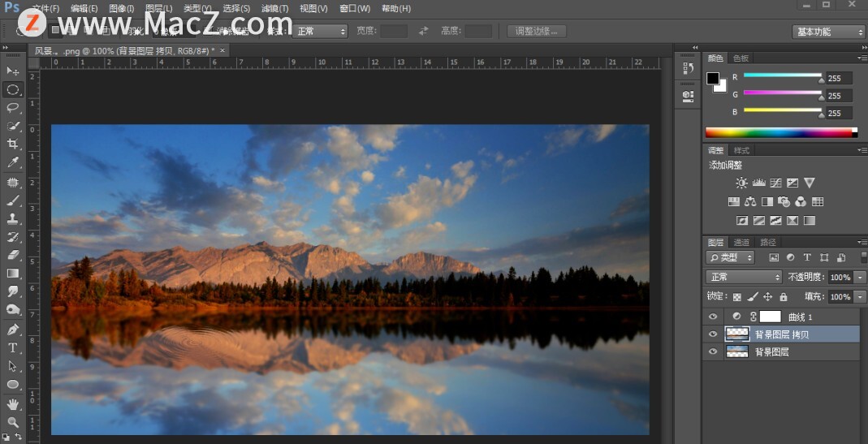
Task: Click the 调整边缘... button
Action: (x=537, y=31)
